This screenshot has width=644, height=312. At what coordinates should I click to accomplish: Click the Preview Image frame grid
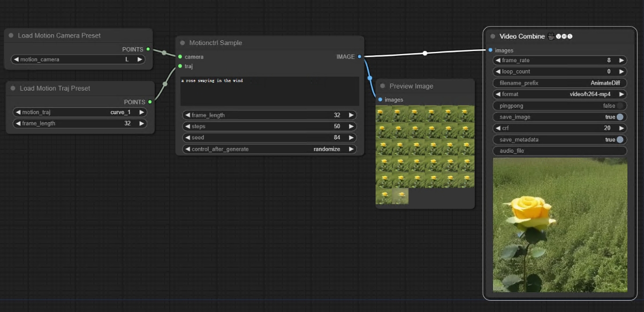pos(425,155)
